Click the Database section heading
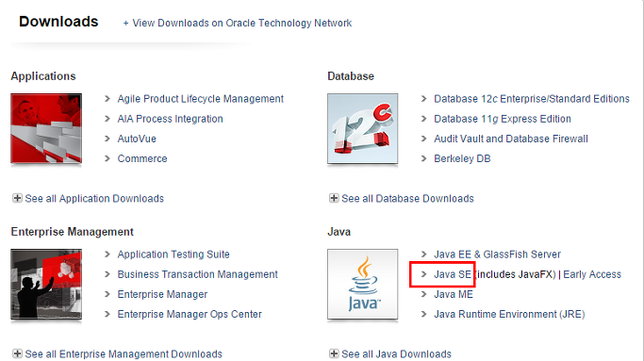The image size is (644, 361). [x=351, y=76]
